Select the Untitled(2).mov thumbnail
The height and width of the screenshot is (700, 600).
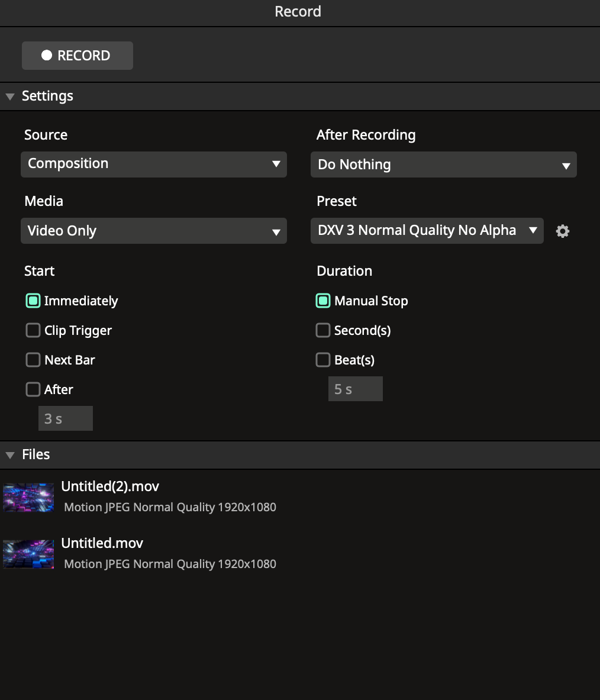[x=28, y=497]
